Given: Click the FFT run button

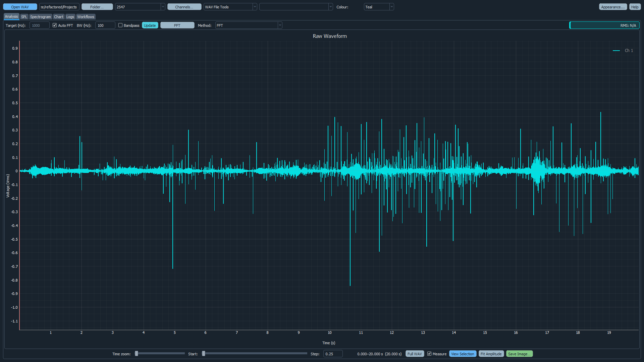Looking at the screenshot, I should click(x=177, y=25).
